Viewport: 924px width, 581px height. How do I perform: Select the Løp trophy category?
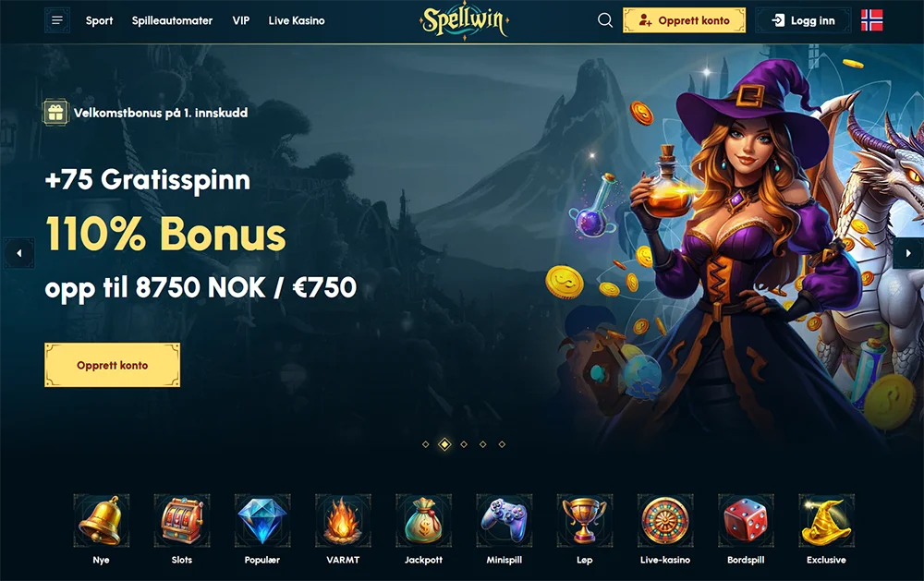pos(585,521)
